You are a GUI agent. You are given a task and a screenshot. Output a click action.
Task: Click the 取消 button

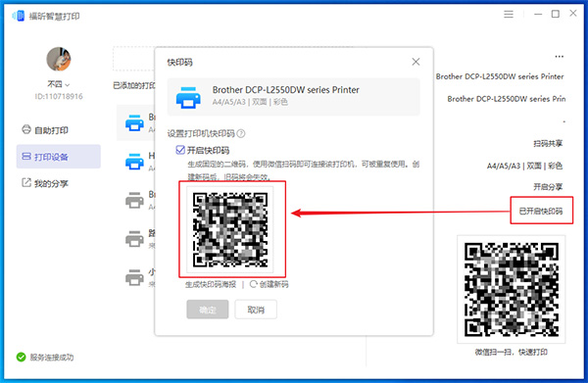click(x=256, y=310)
